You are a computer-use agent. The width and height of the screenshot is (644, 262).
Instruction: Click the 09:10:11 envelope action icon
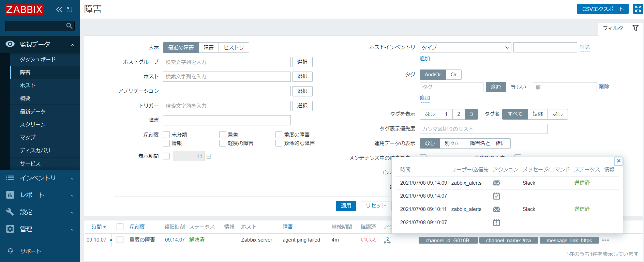[497, 209]
